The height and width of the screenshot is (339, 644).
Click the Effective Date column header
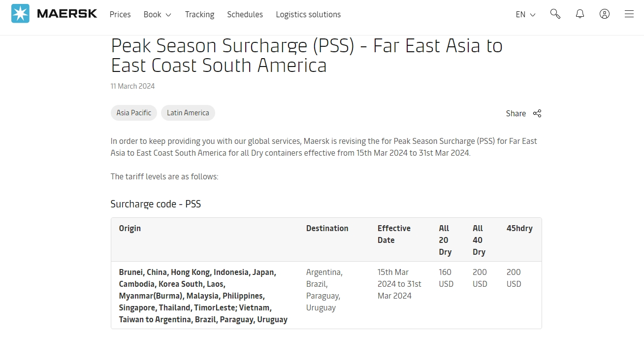(394, 234)
